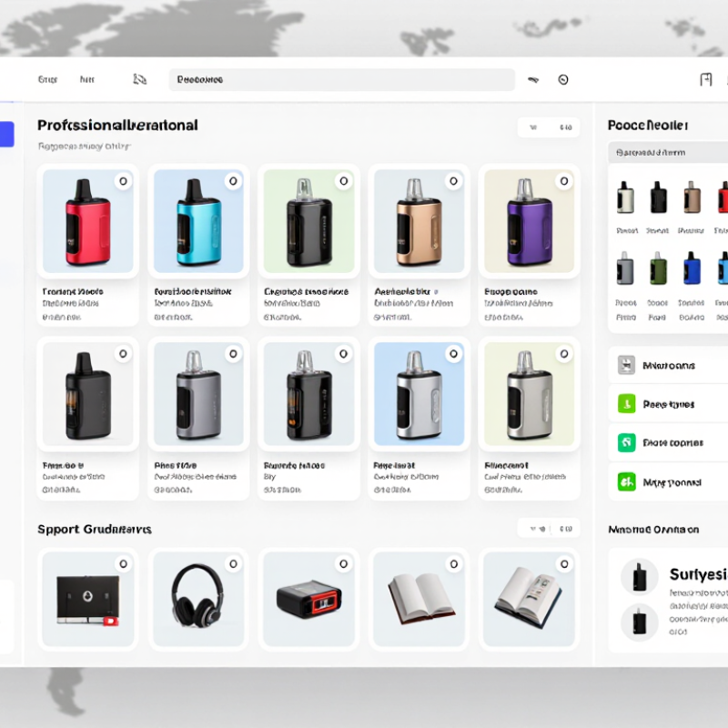The height and width of the screenshot is (728, 728).
Task: Switch to the first tab in top bar
Action: [x=47, y=79]
